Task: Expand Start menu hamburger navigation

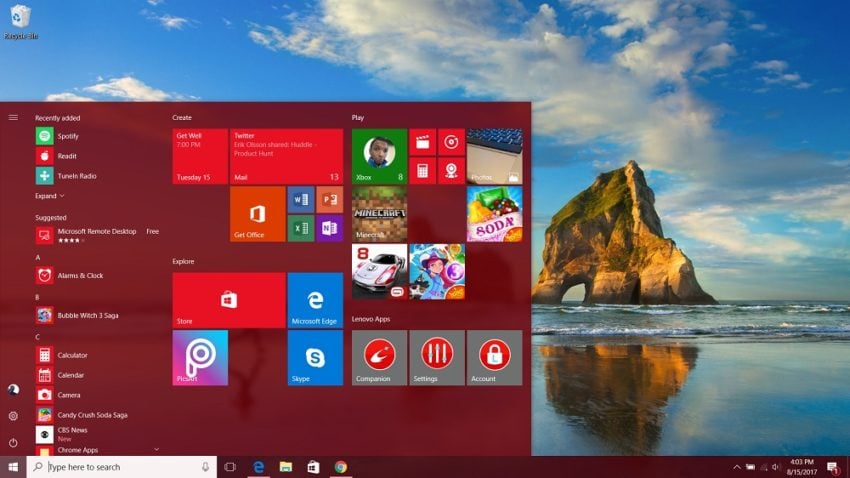Action: pos(13,118)
